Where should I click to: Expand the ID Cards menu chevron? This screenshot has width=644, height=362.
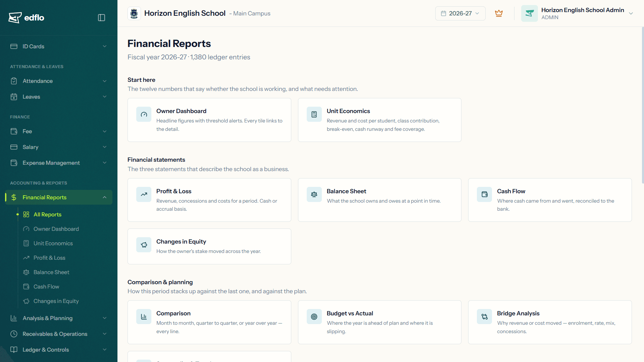point(105,46)
